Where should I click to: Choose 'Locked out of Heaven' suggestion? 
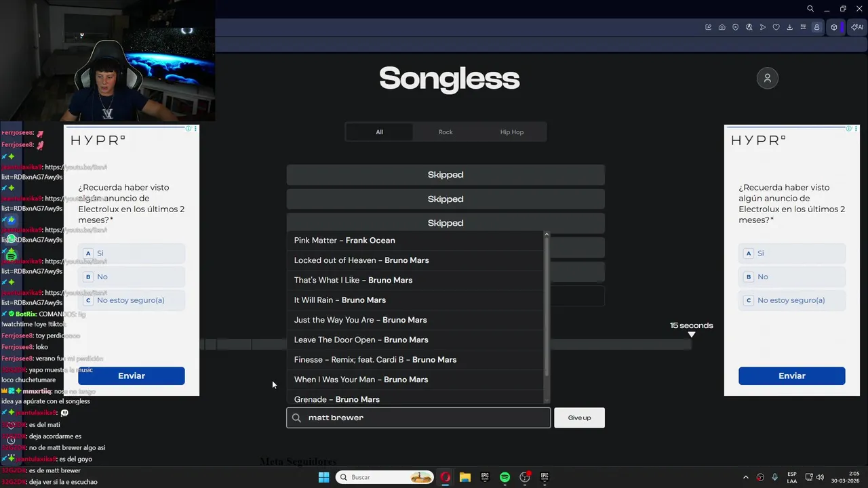pos(415,260)
